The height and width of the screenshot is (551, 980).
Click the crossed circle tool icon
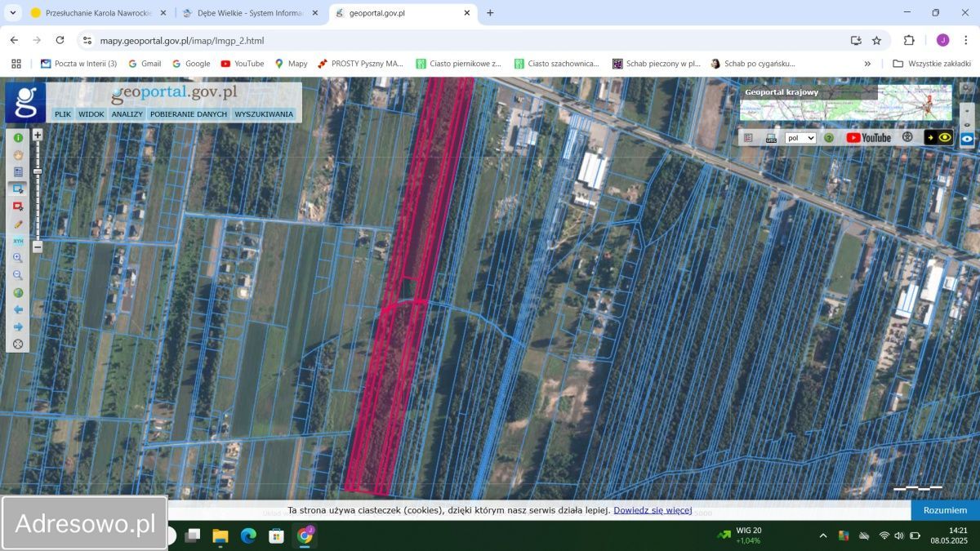18,344
